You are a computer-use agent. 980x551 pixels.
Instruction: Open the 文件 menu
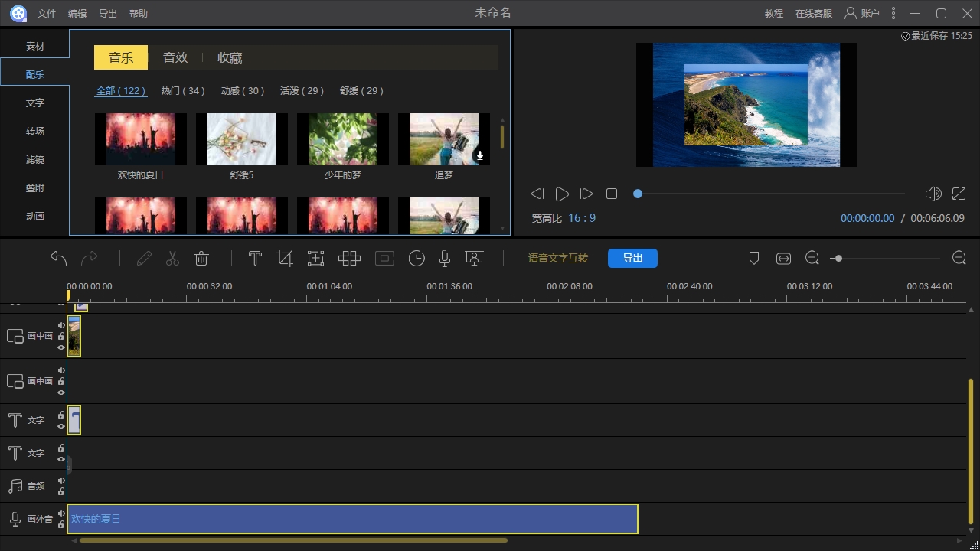click(47, 14)
